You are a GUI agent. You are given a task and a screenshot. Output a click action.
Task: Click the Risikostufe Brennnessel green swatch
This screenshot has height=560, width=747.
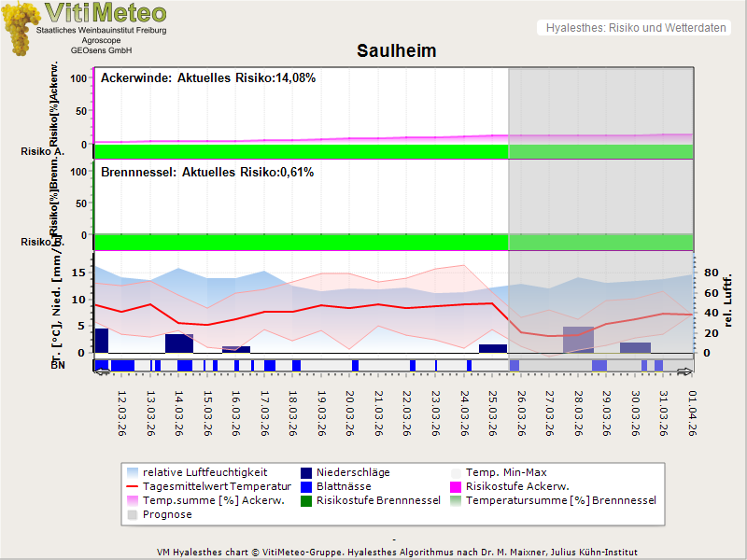tap(305, 500)
